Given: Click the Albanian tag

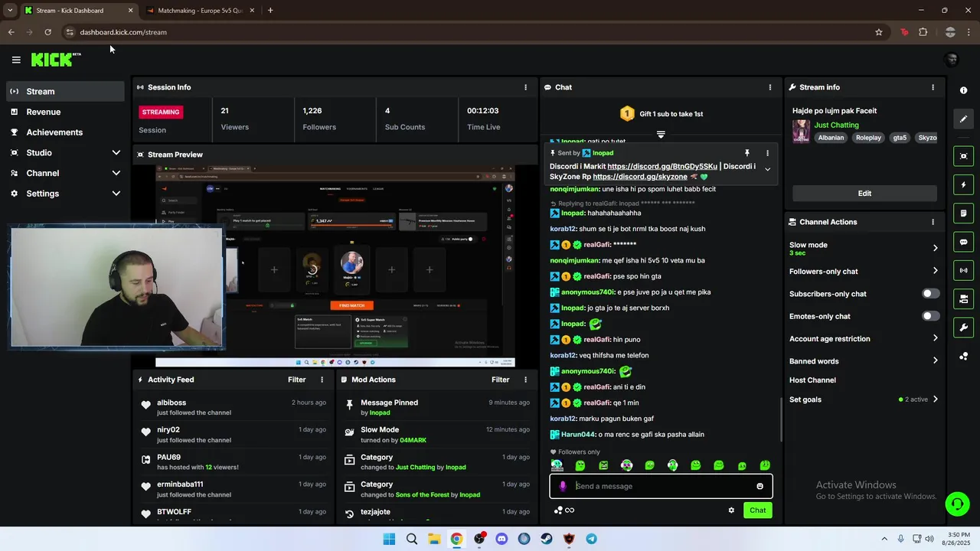Looking at the screenshot, I should pos(831,138).
